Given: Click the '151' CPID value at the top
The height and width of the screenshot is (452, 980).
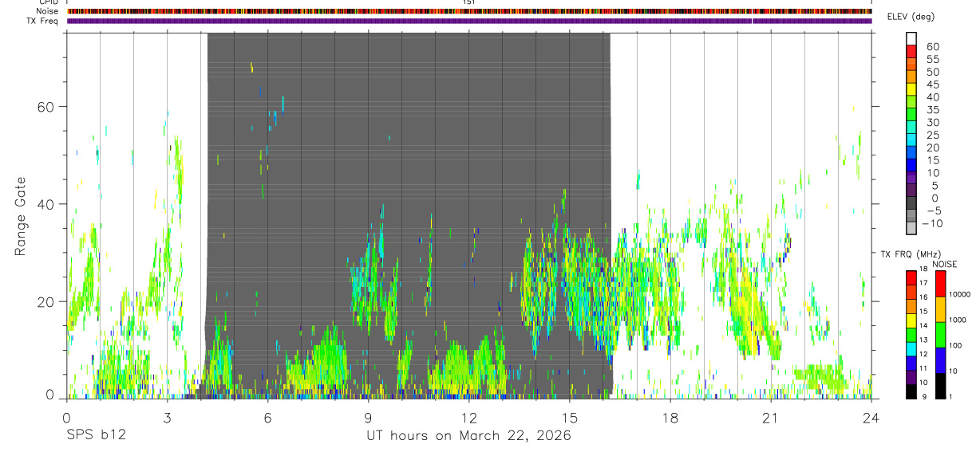Looking at the screenshot, I should (x=469, y=2).
